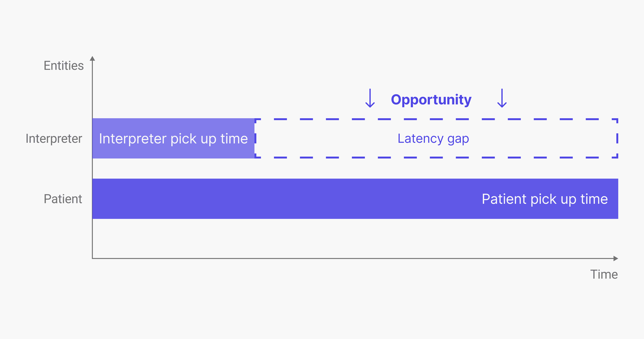Viewport: 644px width, 339px height.
Task: Click the right down arrow beside Opportunity
Action: click(x=502, y=98)
